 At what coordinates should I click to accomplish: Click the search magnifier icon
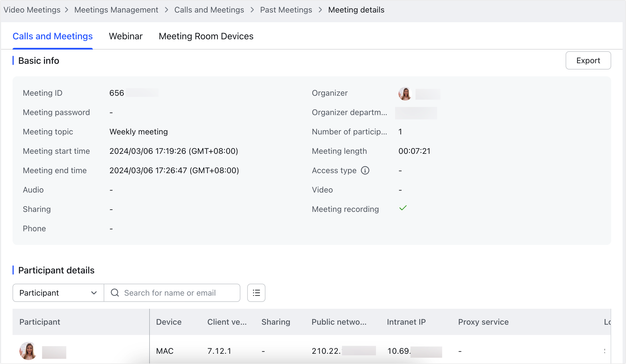115,293
